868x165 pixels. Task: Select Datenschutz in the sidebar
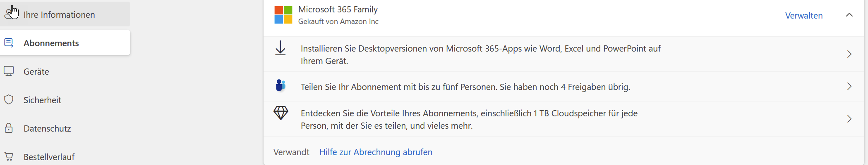tap(47, 128)
